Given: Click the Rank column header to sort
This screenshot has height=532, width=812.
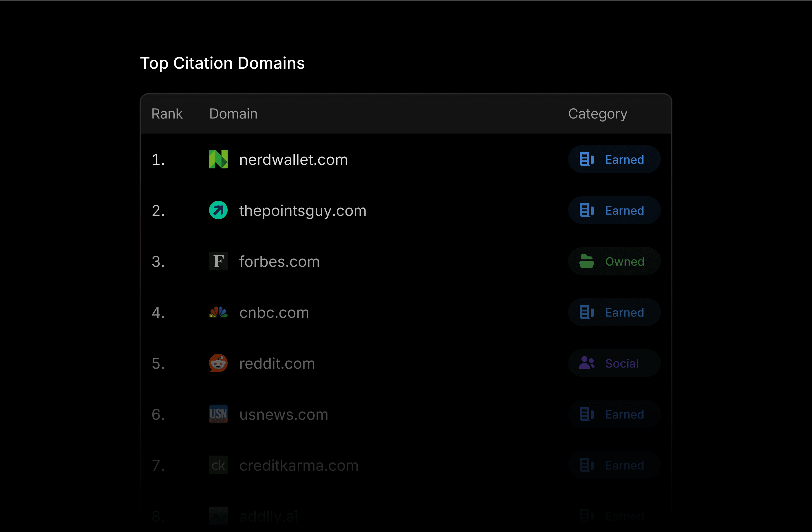Looking at the screenshot, I should (167, 114).
